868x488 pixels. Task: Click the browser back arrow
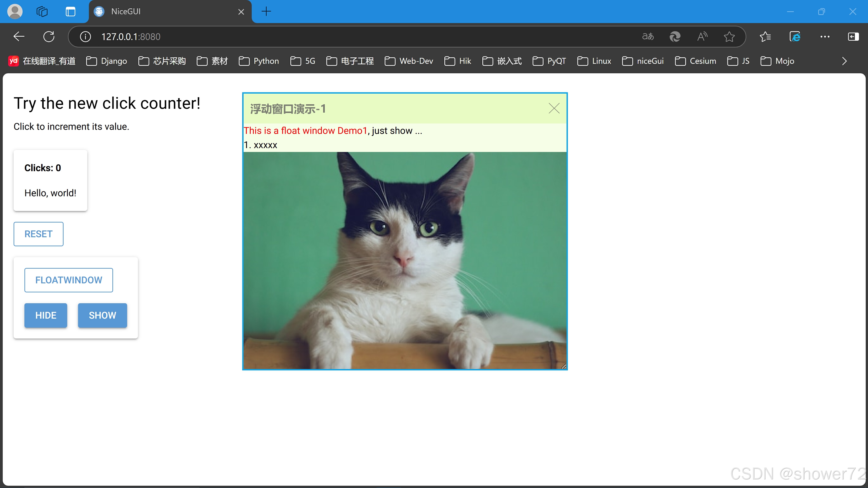(x=19, y=36)
